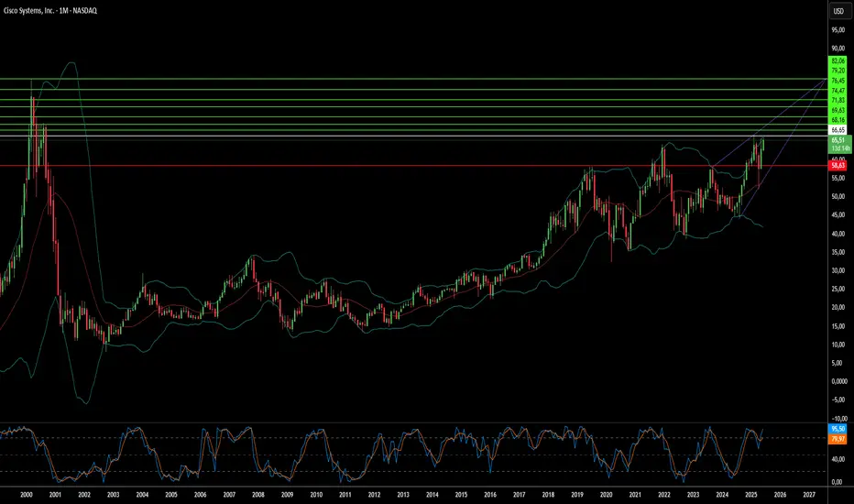Click the 15,00 price axis tick

point(838,326)
